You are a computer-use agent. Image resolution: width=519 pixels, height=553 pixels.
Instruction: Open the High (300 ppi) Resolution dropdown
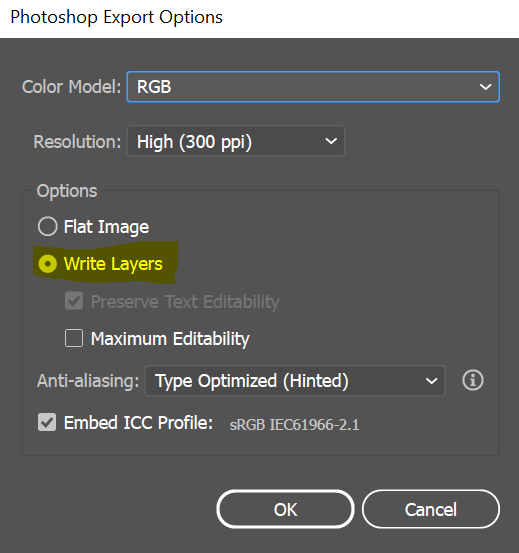coord(236,141)
